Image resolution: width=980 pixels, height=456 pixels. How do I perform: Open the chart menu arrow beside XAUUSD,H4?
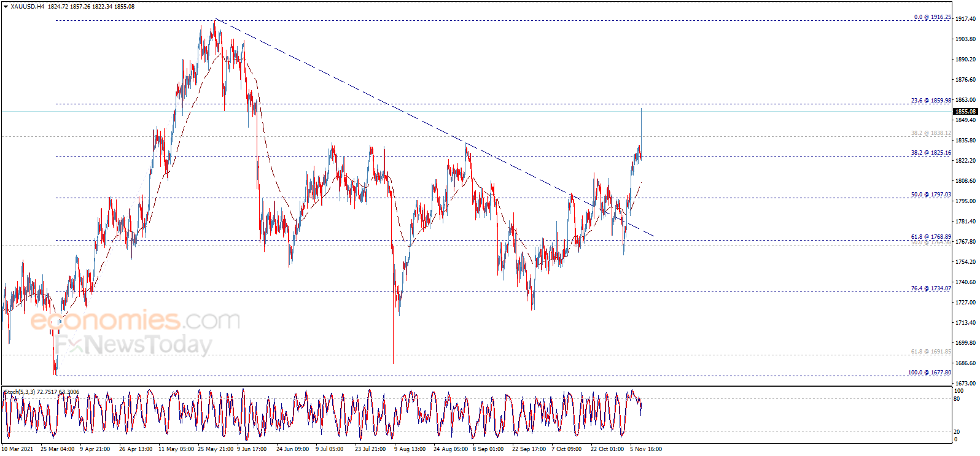pos(6,7)
